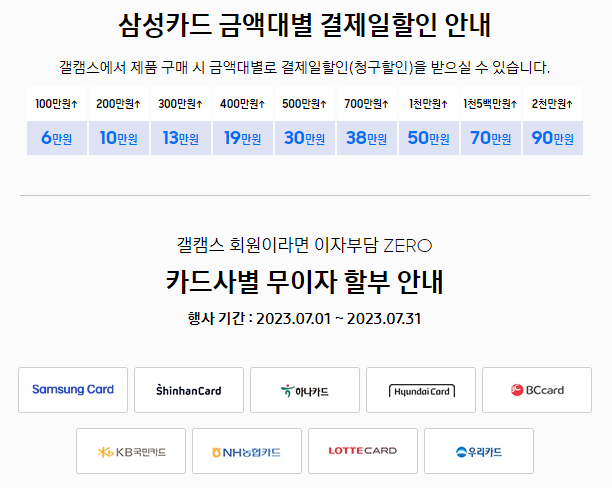Click the 삼성카드 금액대별 결제일할인 안내 heading

[304, 25]
